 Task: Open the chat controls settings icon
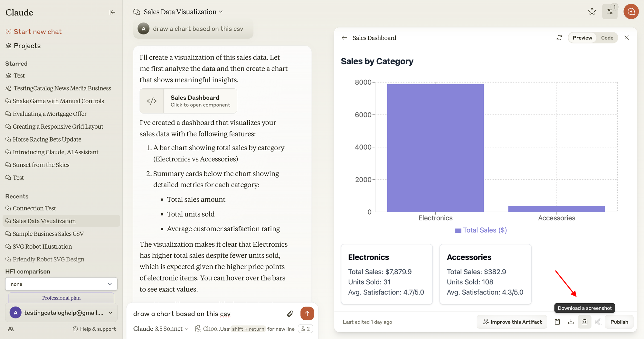[x=610, y=12]
